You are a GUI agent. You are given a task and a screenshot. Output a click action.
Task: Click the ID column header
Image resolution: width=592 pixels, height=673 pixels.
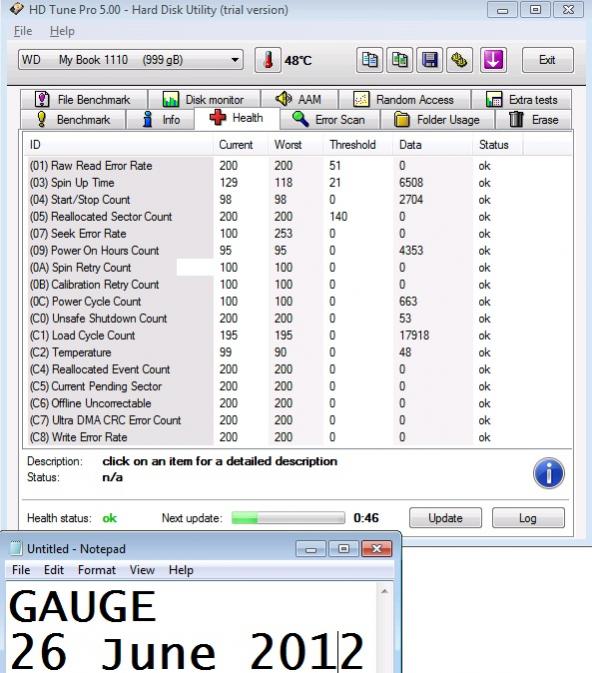[118, 145]
